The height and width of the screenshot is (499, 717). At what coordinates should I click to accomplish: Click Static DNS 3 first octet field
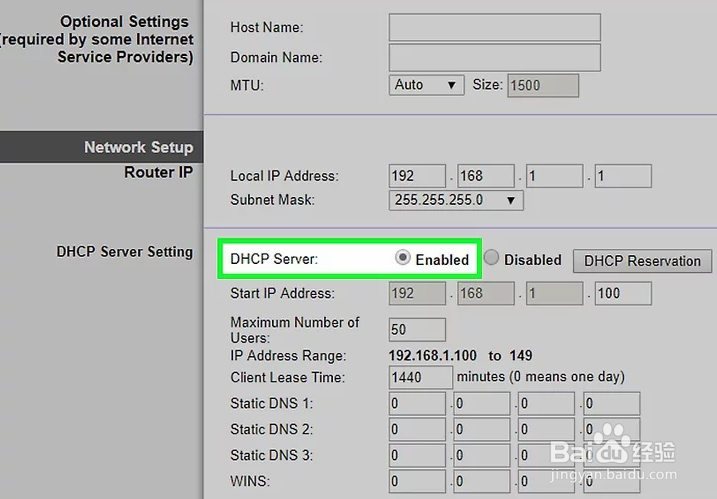pyautogui.click(x=417, y=456)
